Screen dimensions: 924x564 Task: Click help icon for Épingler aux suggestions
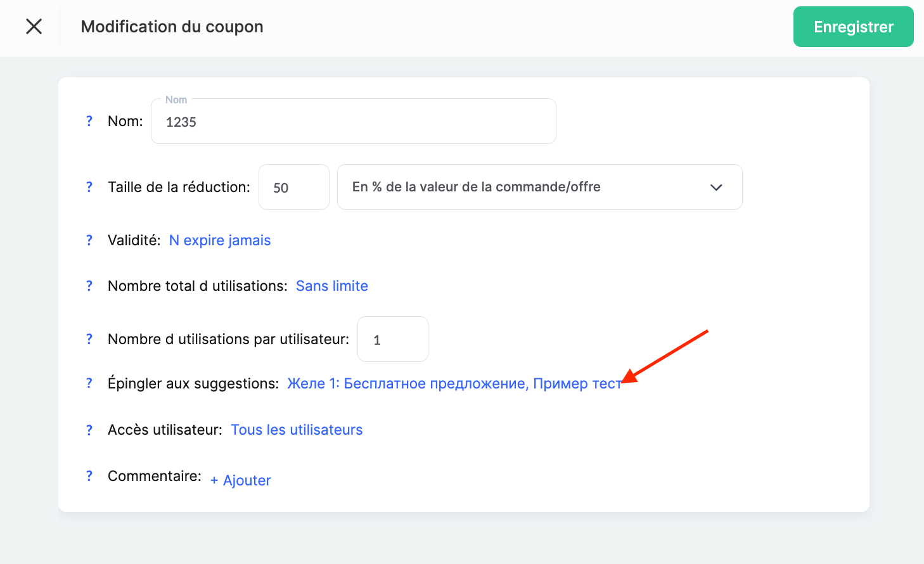click(89, 383)
